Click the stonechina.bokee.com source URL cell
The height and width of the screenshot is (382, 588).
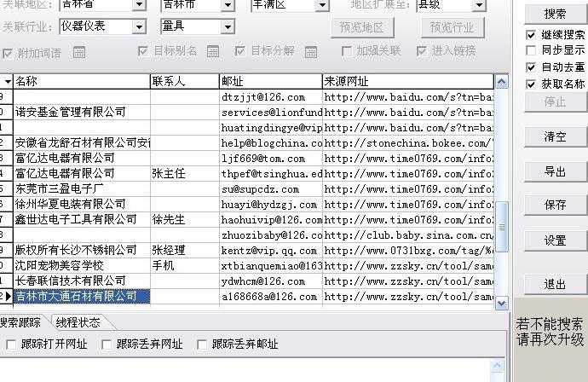click(x=408, y=143)
